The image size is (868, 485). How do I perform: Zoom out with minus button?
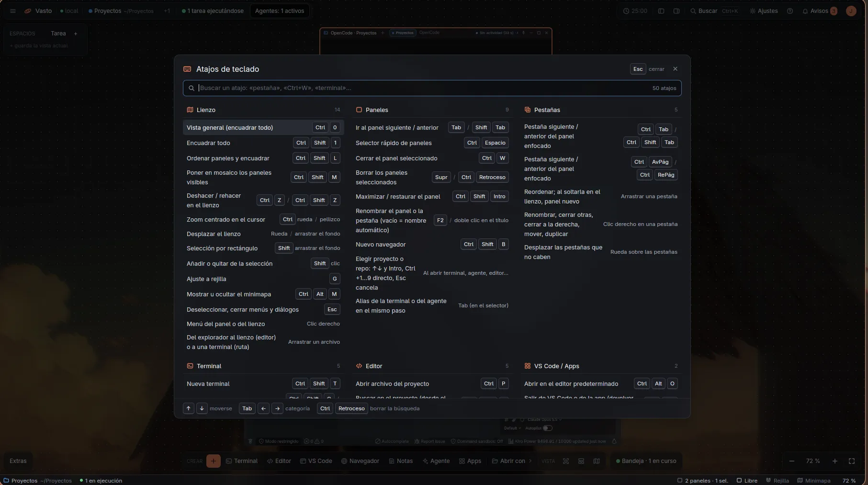click(x=792, y=461)
